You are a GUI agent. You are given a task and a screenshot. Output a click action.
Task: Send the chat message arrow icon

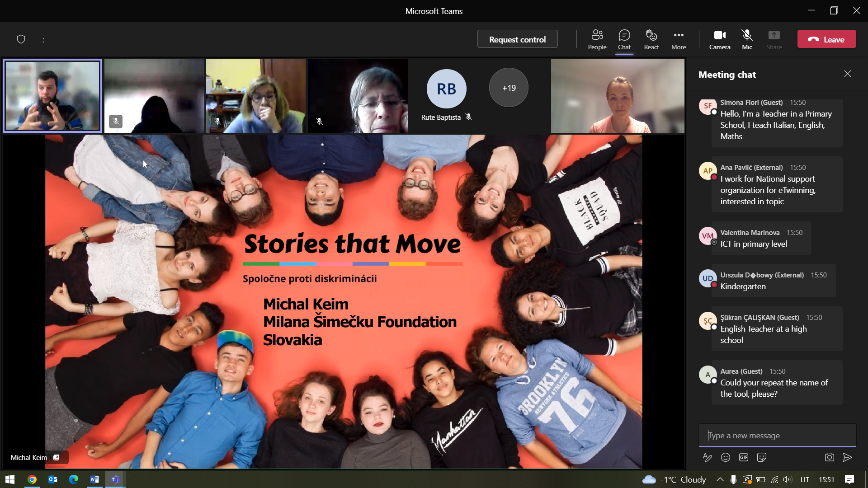[848, 457]
